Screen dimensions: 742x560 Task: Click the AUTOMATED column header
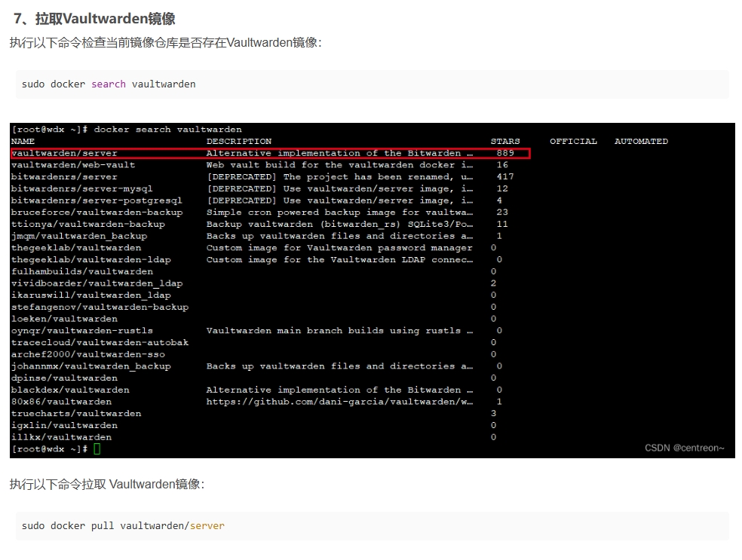(641, 141)
